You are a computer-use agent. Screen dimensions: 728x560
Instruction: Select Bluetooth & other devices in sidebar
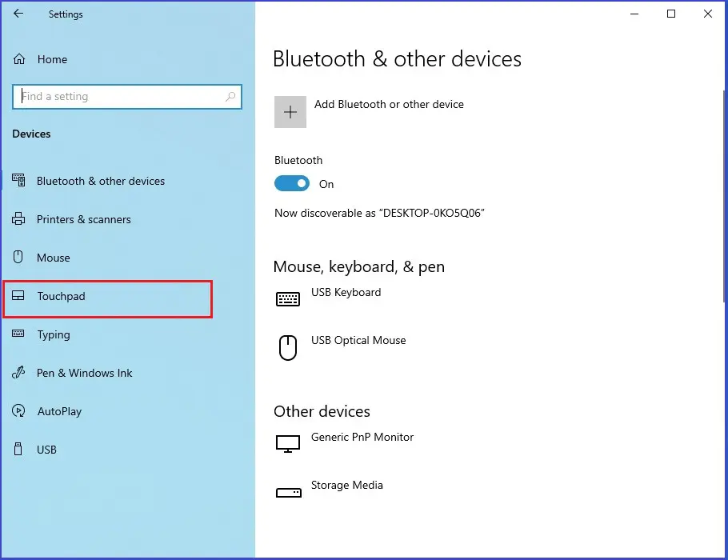[x=100, y=181]
